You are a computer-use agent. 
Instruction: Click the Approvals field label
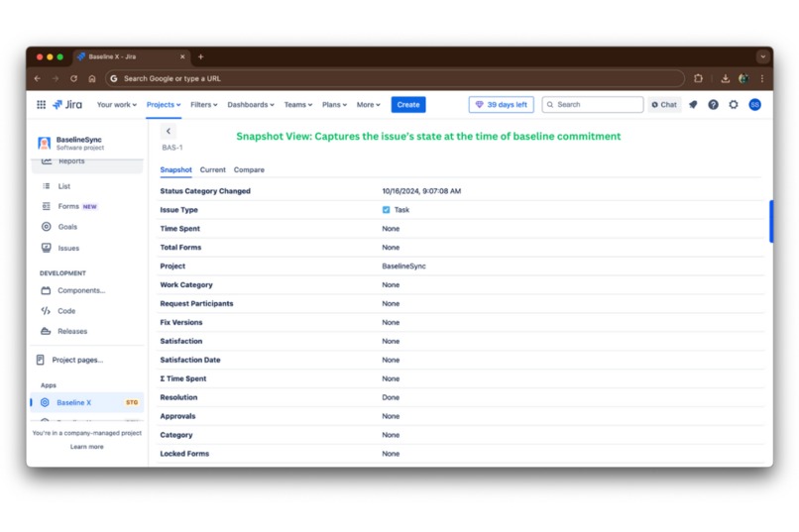click(177, 416)
